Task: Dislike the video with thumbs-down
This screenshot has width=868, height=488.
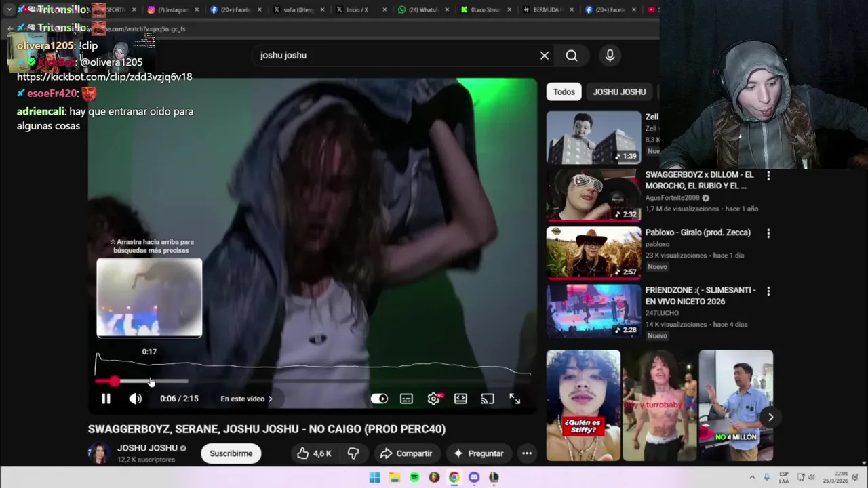Action: pyautogui.click(x=353, y=453)
